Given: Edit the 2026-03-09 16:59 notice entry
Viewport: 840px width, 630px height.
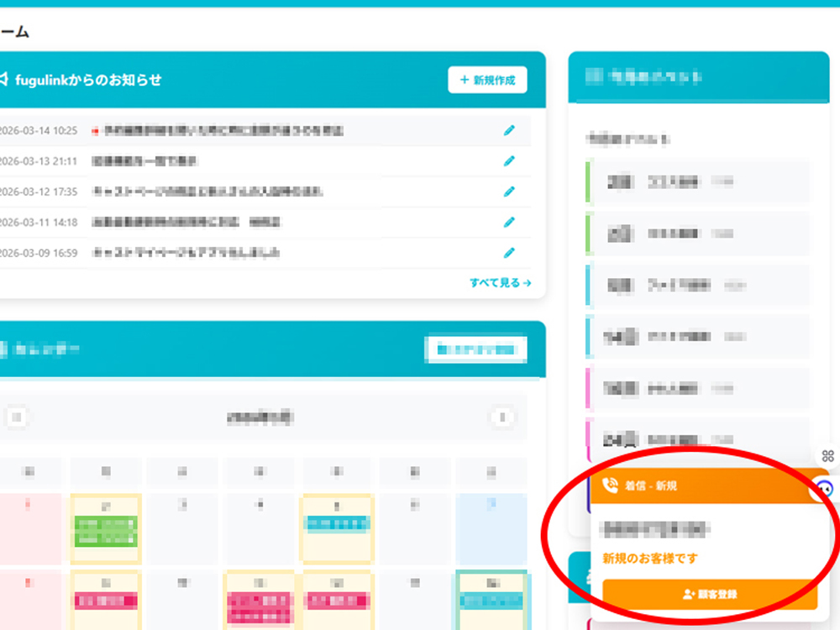Looking at the screenshot, I should click(x=509, y=252).
